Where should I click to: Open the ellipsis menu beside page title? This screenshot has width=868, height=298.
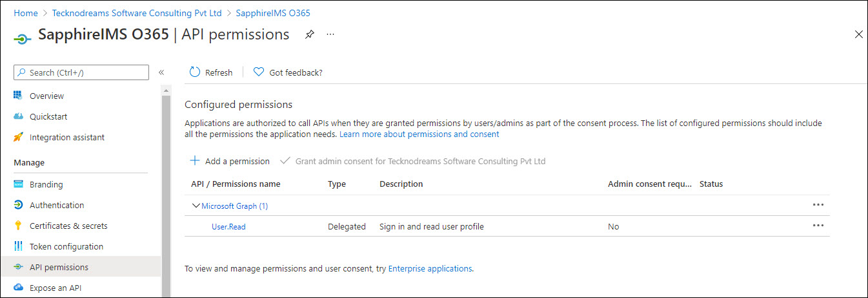coord(330,34)
